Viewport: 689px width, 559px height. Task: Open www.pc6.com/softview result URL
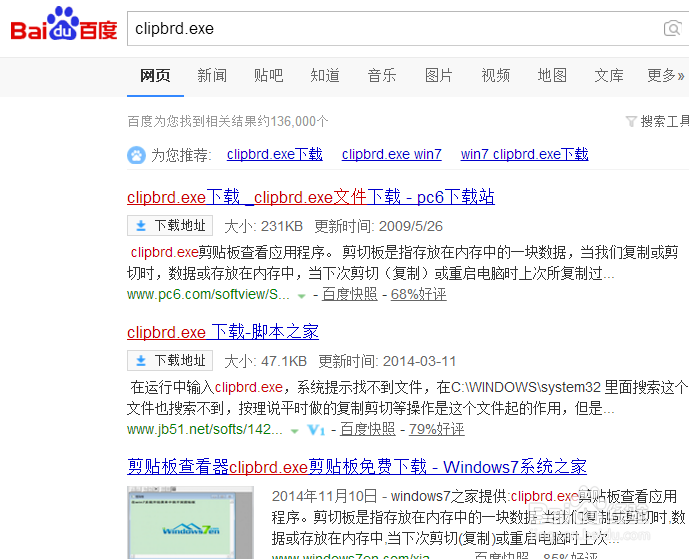pyautogui.click(x=208, y=294)
